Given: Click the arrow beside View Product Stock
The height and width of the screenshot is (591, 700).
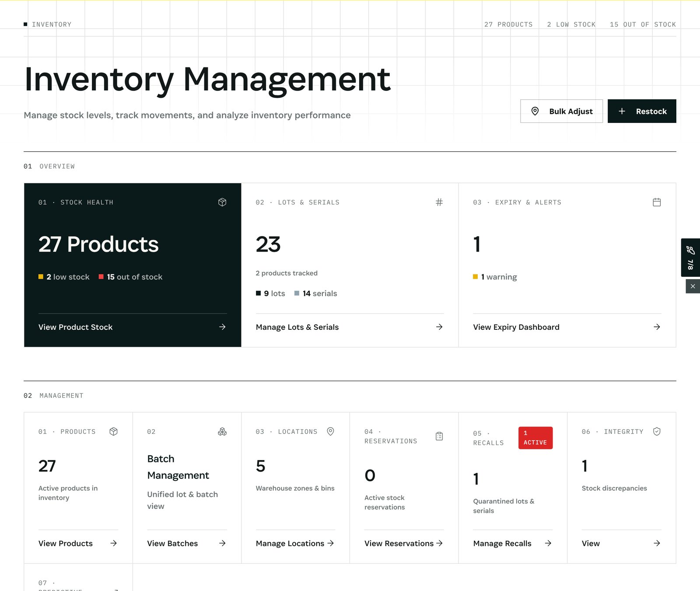Looking at the screenshot, I should click(x=222, y=327).
